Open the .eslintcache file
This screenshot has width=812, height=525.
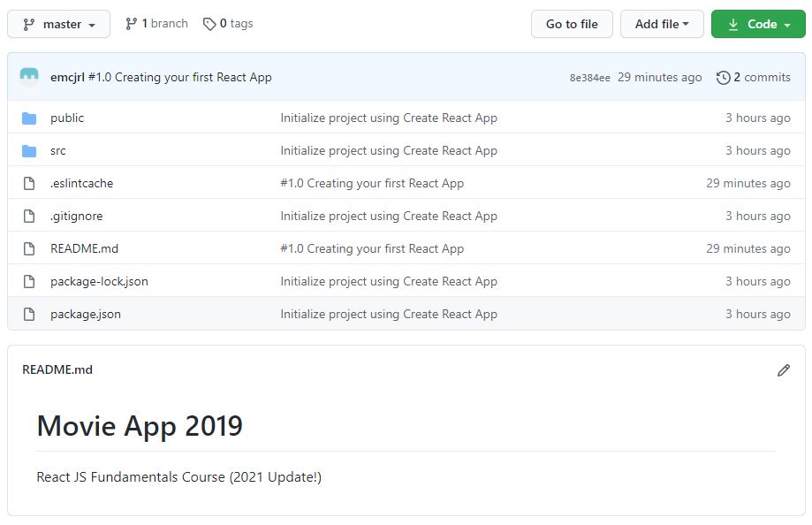[x=82, y=184]
